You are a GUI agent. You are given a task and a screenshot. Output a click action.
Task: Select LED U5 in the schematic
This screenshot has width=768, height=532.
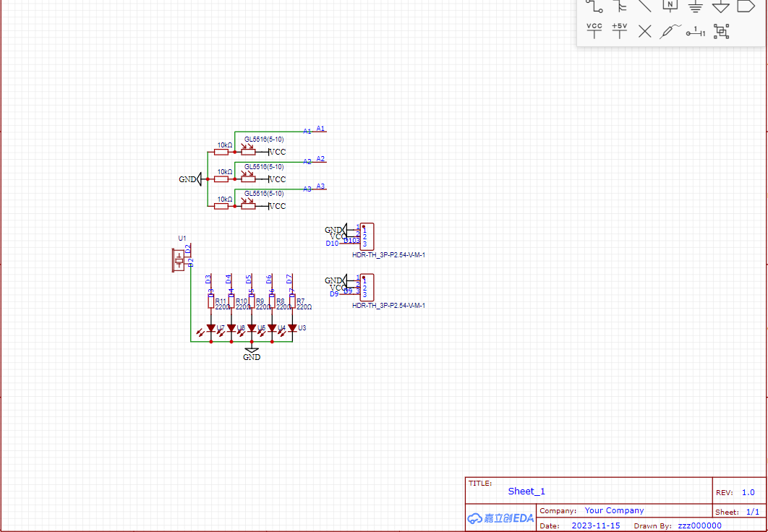click(252, 328)
